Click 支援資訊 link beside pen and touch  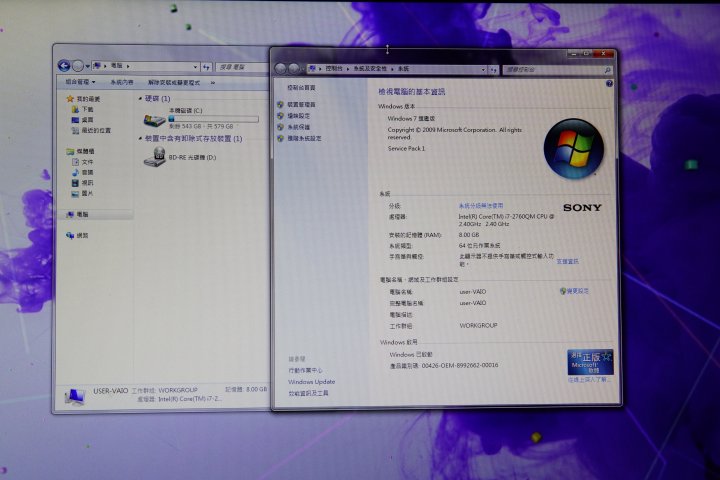point(568,261)
